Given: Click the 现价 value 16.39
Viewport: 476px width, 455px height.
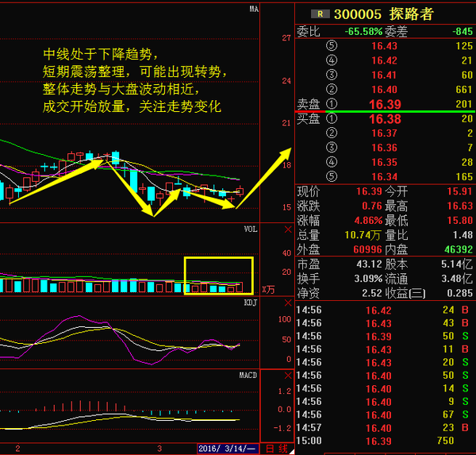Looking at the screenshot, I should [369, 191].
